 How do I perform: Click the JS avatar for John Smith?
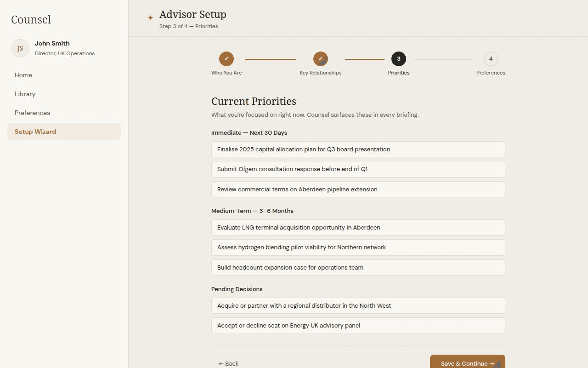[20, 48]
